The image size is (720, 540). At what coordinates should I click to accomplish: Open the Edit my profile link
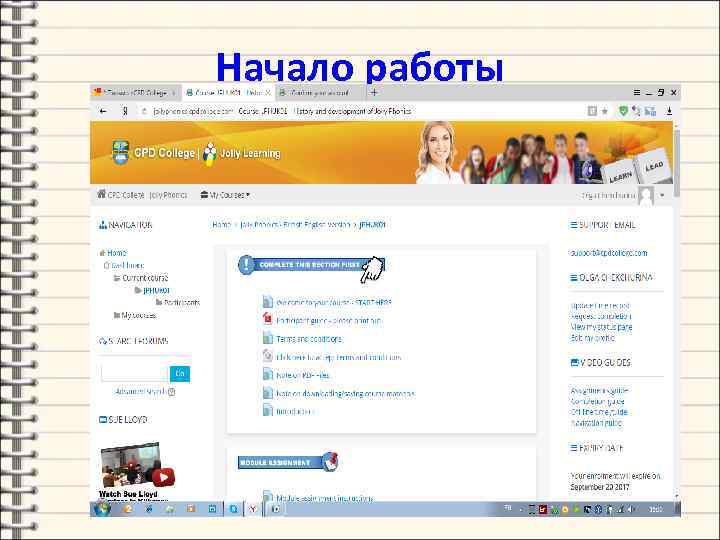point(592,338)
